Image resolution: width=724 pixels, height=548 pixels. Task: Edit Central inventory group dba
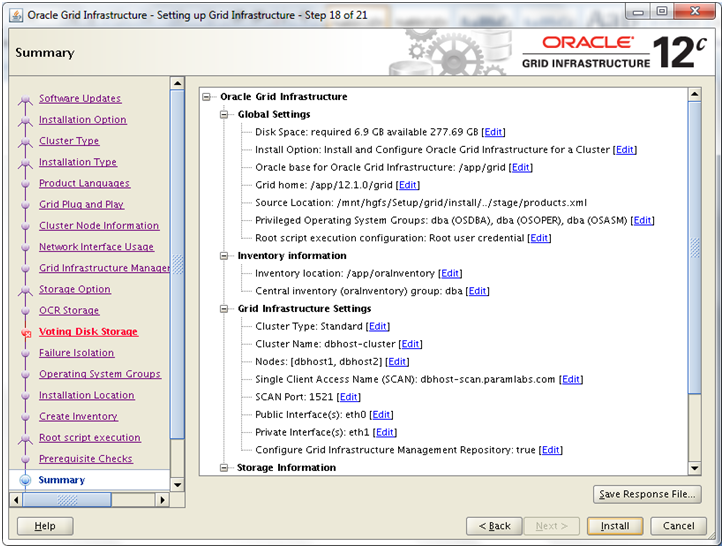[x=477, y=291]
